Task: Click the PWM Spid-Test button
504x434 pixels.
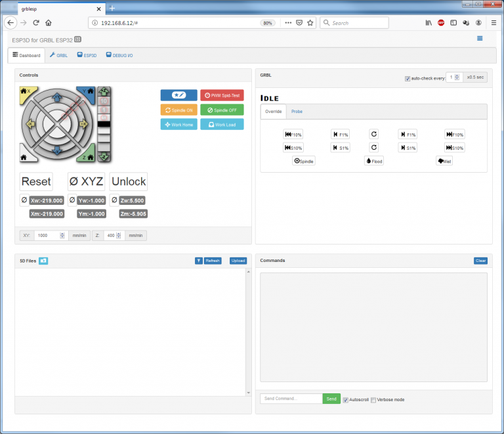Action: (x=222, y=95)
